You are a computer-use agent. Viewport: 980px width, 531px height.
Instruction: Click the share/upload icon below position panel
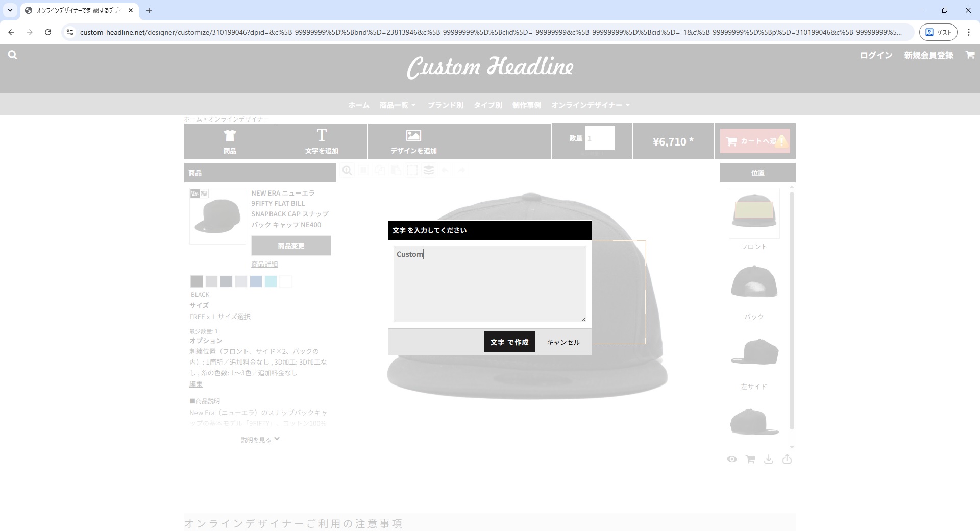point(787,460)
